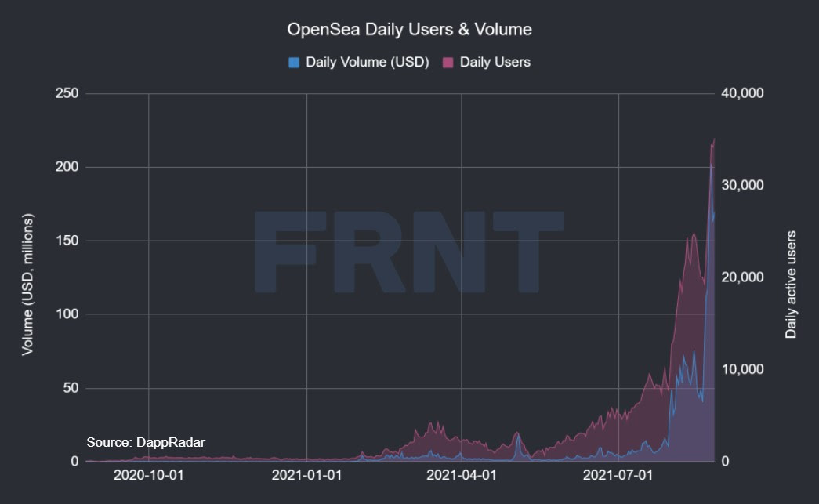Image resolution: width=819 pixels, height=504 pixels.
Task: Click the FRNT watermark logo
Action: click(408, 252)
